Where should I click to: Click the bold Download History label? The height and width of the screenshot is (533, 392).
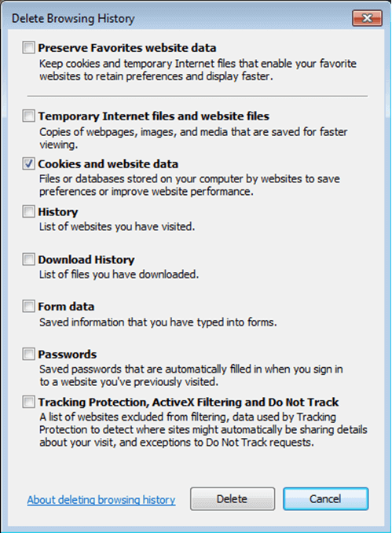(86, 259)
